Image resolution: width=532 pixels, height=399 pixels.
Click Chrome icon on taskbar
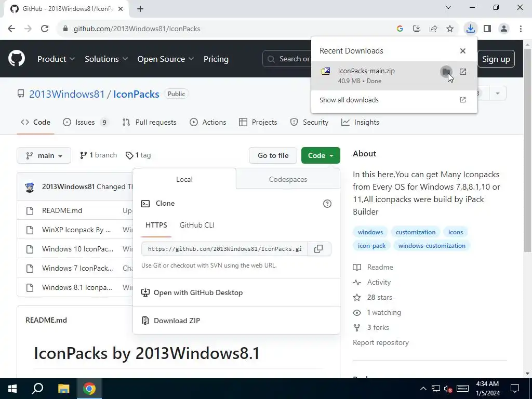tap(89, 389)
